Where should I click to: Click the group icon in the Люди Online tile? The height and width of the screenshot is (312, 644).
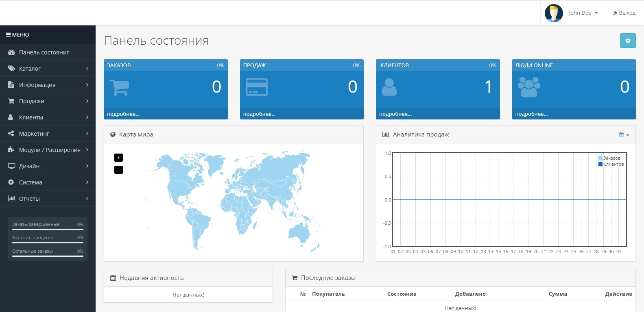point(528,87)
